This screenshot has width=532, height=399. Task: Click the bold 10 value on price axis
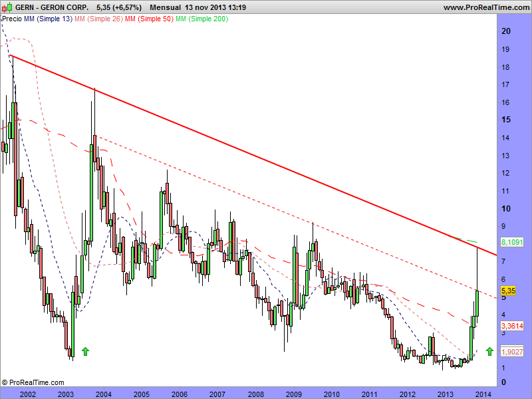(x=506, y=209)
